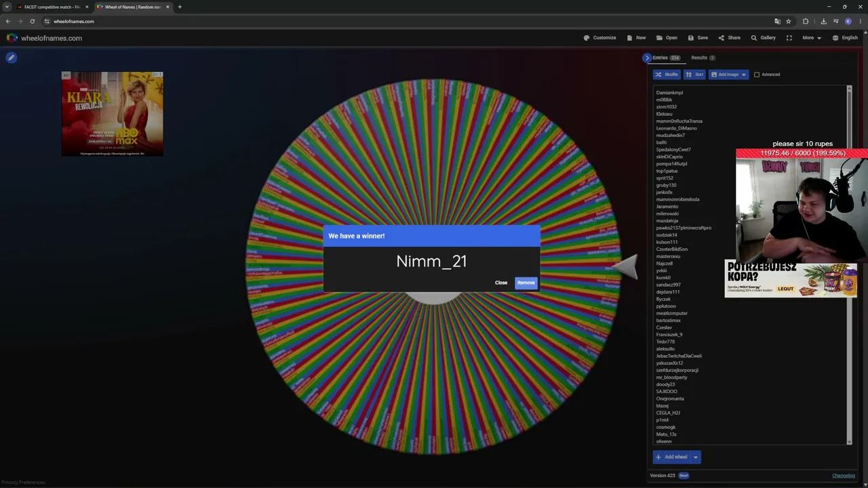Bookmark this page with the star

coord(789,21)
